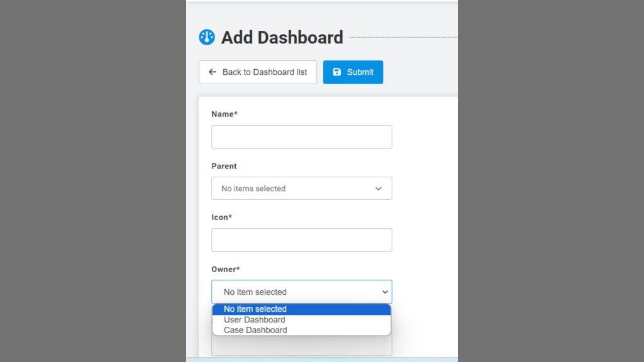The image size is (644, 362).
Task: Focus the Icon text field
Action: coord(301,240)
